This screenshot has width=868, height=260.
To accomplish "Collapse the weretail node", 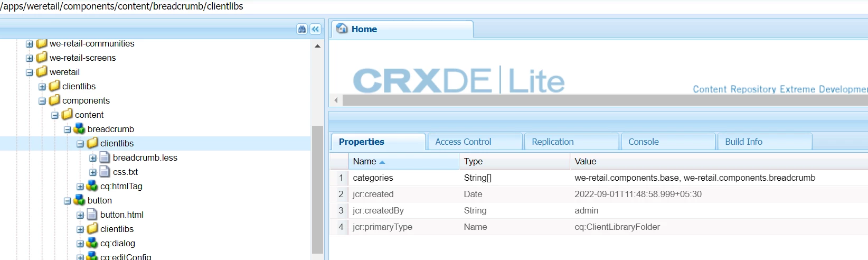I will click(x=30, y=72).
